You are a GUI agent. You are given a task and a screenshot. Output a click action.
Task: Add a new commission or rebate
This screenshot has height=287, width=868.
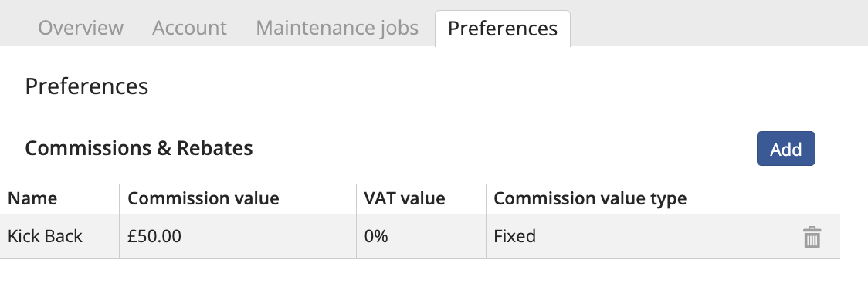point(785,148)
